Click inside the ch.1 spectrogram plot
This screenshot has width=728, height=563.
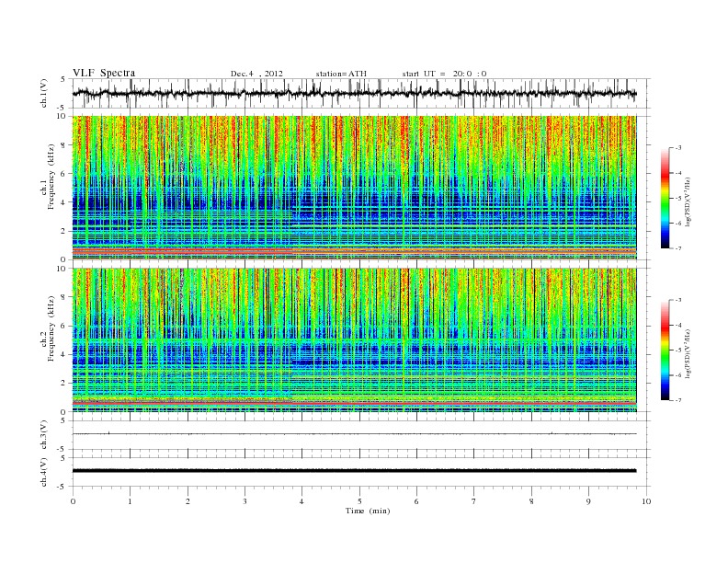[x=354, y=188]
